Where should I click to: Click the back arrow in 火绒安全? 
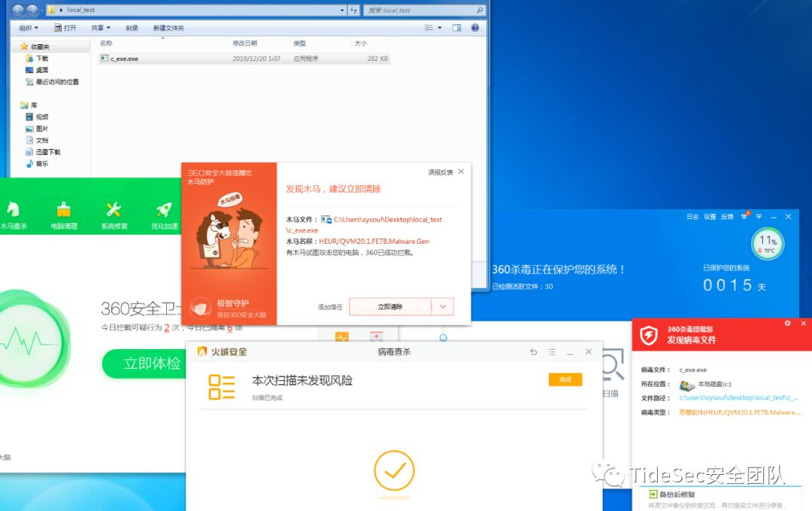(533, 352)
